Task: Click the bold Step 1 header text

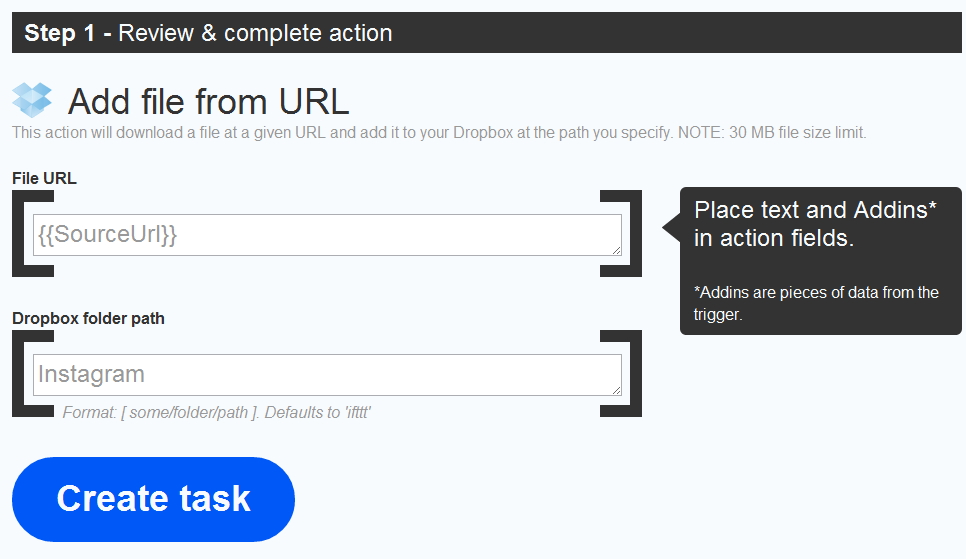Action: pyautogui.click(x=60, y=33)
